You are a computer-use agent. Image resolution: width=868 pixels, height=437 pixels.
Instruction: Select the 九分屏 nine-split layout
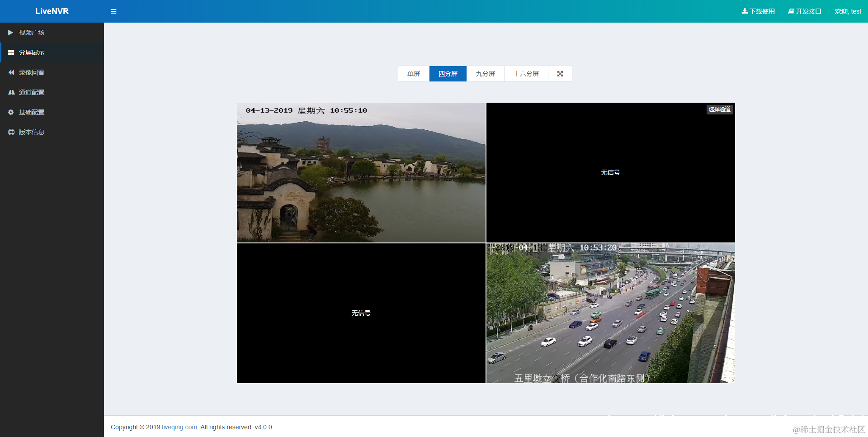click(486, 74)
